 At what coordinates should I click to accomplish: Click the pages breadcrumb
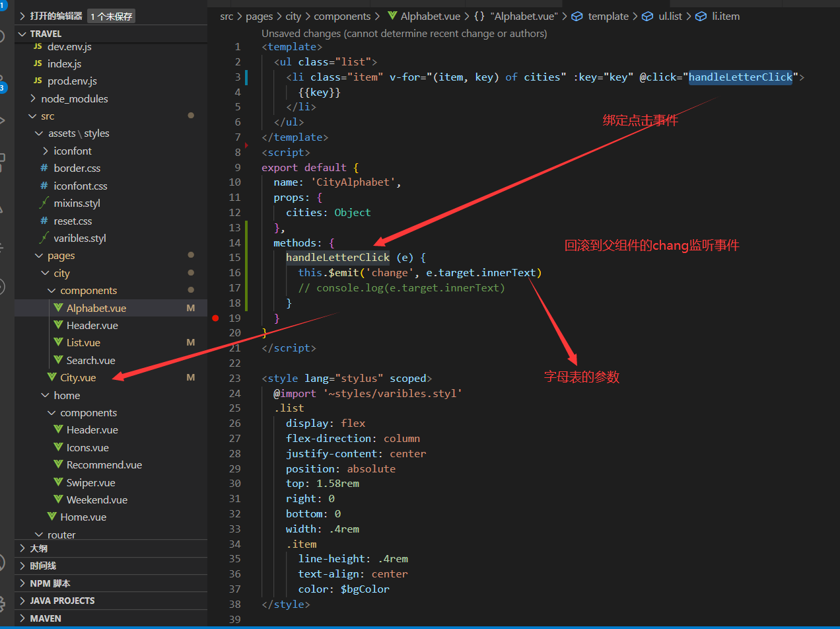tap(259, 17)
